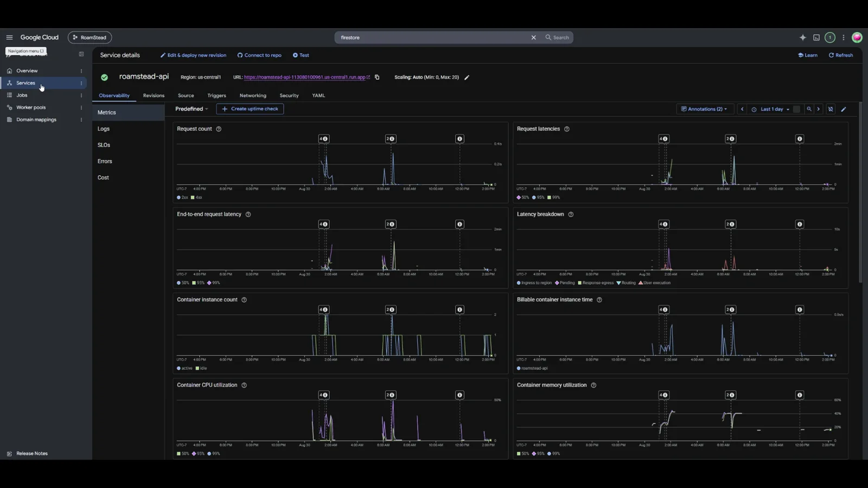The height and width of the screenshot is (488, 868).
Task: Click the 4-annotation marker on Request count
Action: coord(323,139)
